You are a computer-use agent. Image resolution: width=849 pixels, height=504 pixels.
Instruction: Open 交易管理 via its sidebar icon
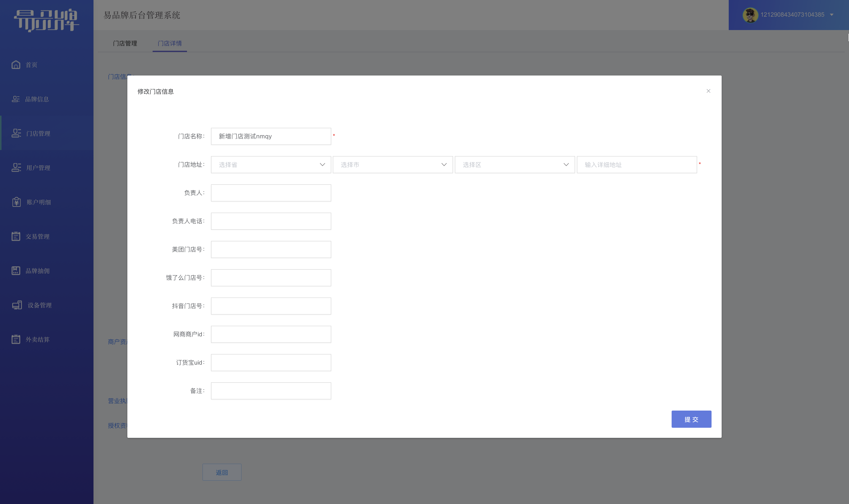(x=16, y=236)
